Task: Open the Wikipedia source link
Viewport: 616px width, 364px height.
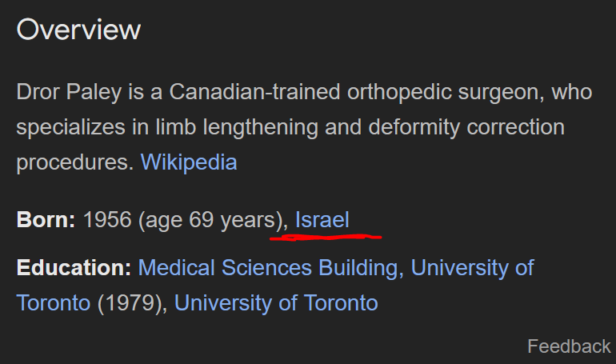Action: (x=189, y=162)
